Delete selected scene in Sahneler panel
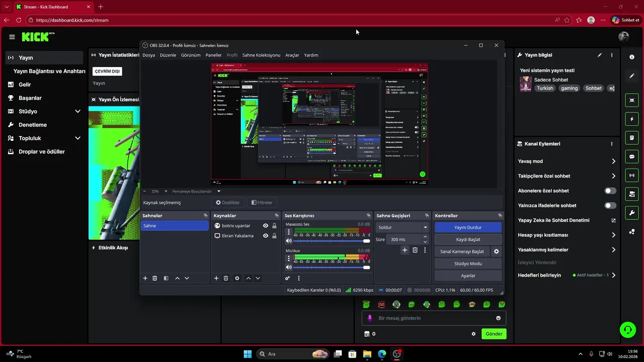The width and height of the screenshot is (644, 362). [x=155, y=278]
